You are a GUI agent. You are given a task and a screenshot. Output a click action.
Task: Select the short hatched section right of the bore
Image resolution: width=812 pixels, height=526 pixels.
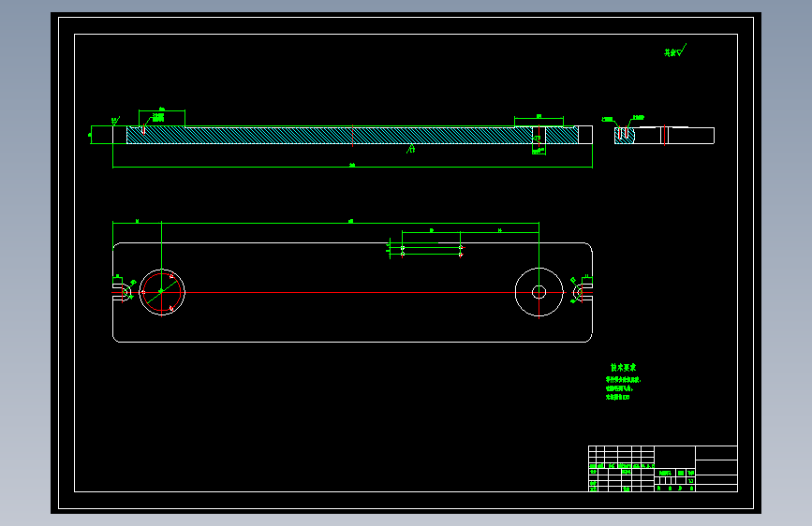562,135
